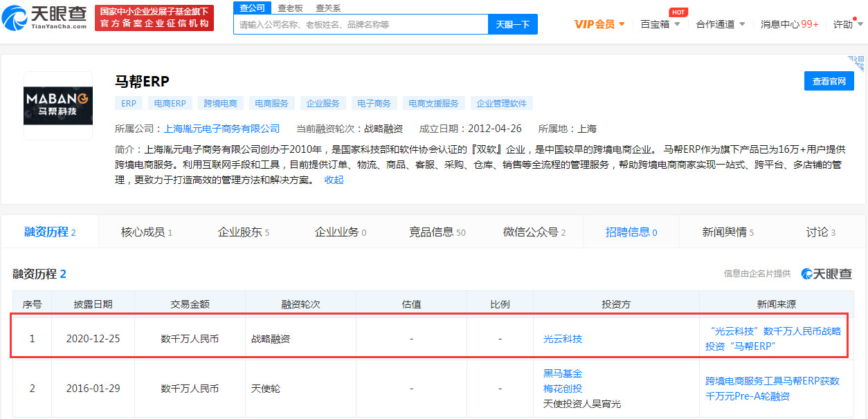
Task: Expand the 百宝箱 dropdown
Action: point(660,24)
